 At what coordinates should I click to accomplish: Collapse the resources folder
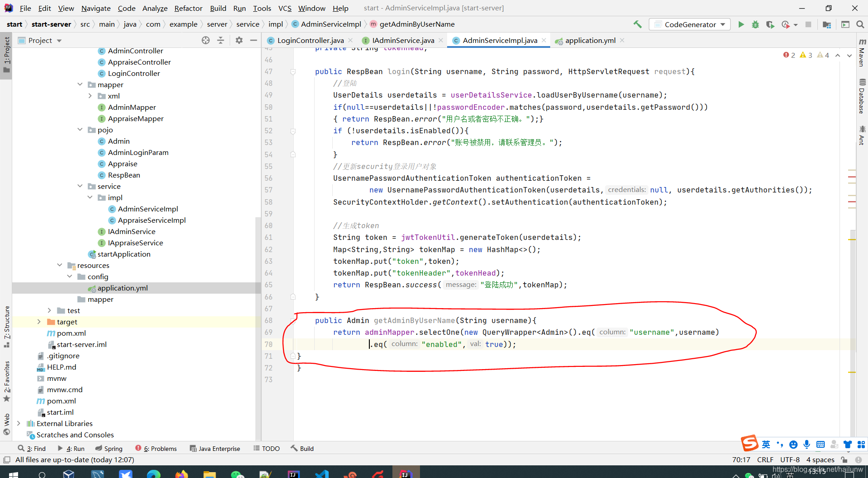(60, 265)
